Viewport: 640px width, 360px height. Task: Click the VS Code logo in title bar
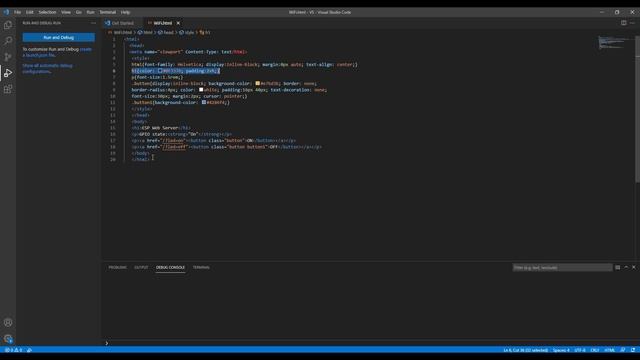click(6, 12)
